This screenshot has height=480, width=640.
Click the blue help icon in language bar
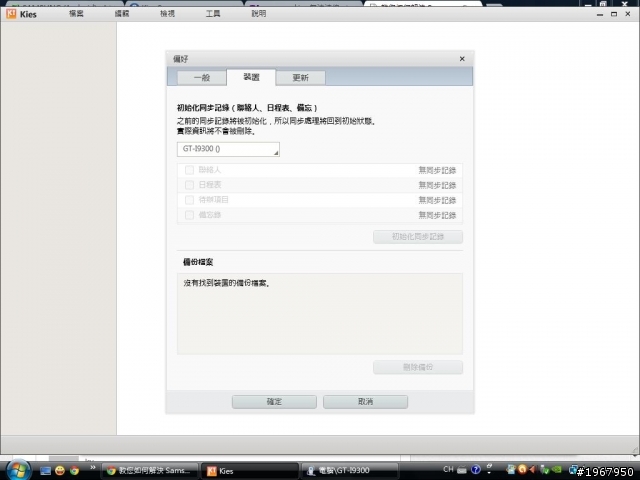[x=476, y=470]
